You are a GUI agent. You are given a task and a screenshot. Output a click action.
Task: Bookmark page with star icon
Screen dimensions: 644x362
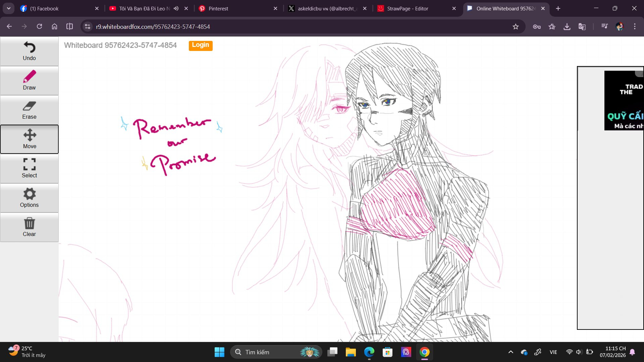click(516, 26)
